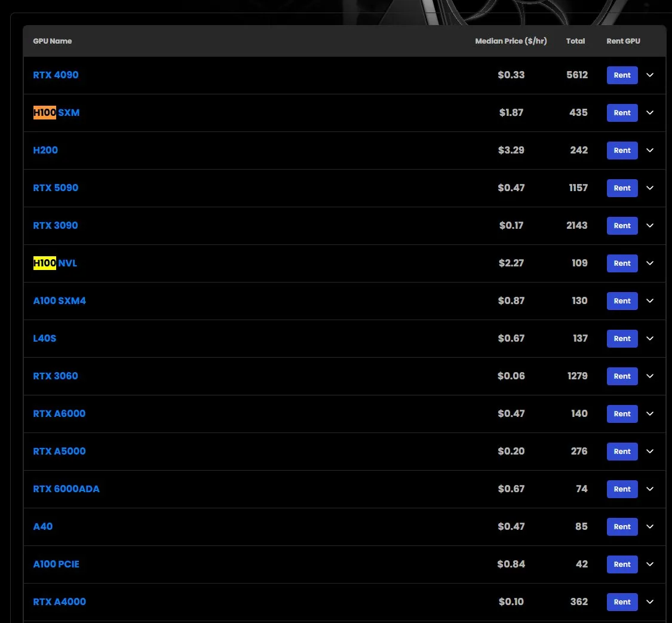
Task: Select the 2143 total for RTX 3090
Action: (577, 225)
